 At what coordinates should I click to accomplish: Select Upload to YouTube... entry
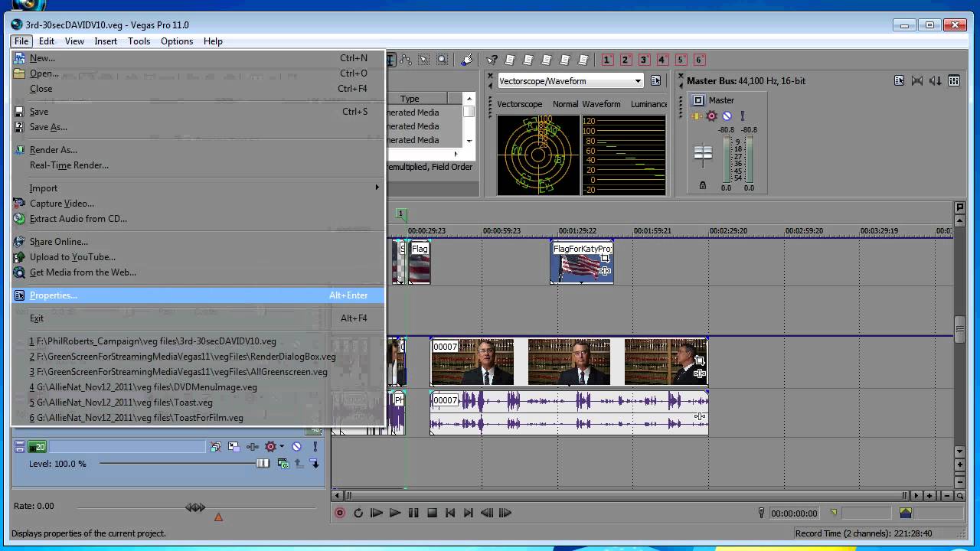[198, 257]
